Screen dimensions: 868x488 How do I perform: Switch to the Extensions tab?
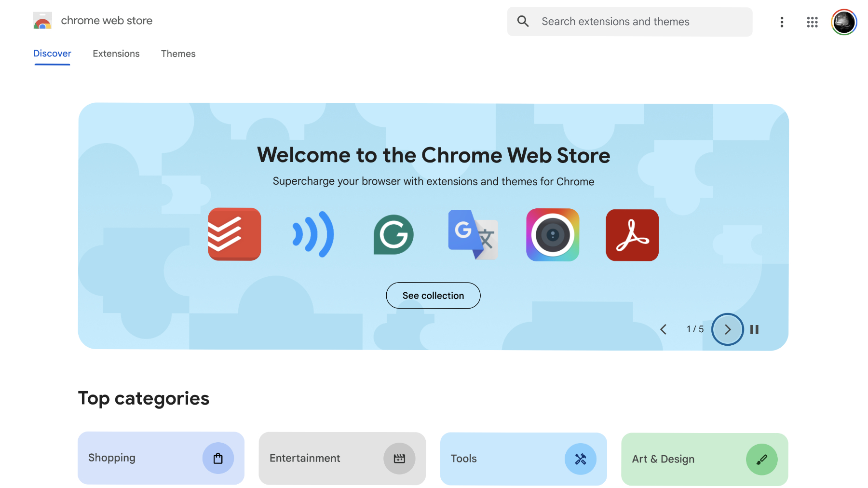pos(116,54)
